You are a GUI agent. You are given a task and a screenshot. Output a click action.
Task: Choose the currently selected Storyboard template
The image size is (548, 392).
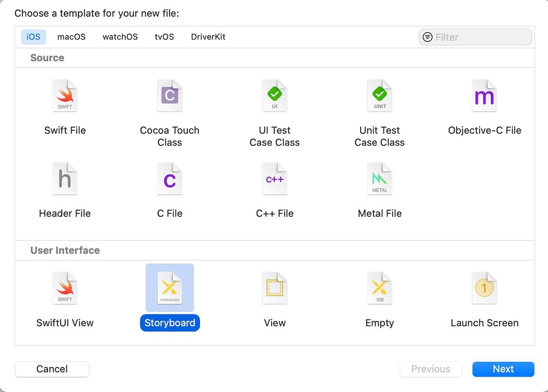[169, 288]
